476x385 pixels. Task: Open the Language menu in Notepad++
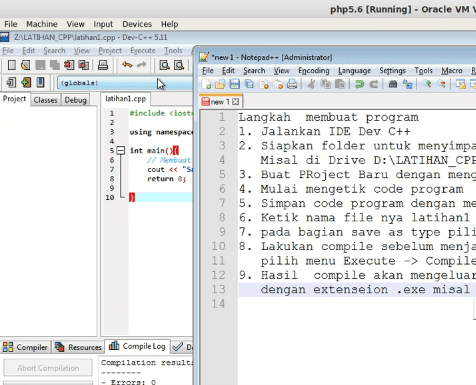click(354, 71)
